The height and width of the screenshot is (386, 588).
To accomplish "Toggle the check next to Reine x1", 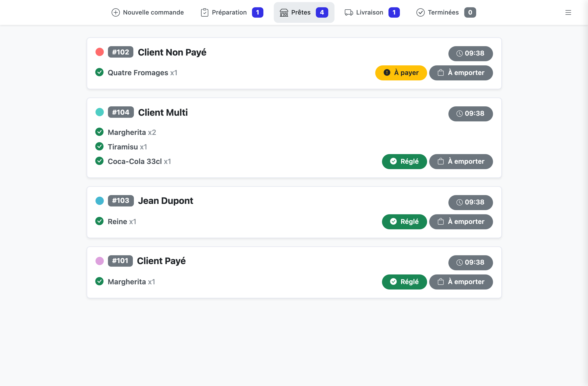I will coord(99,221).
